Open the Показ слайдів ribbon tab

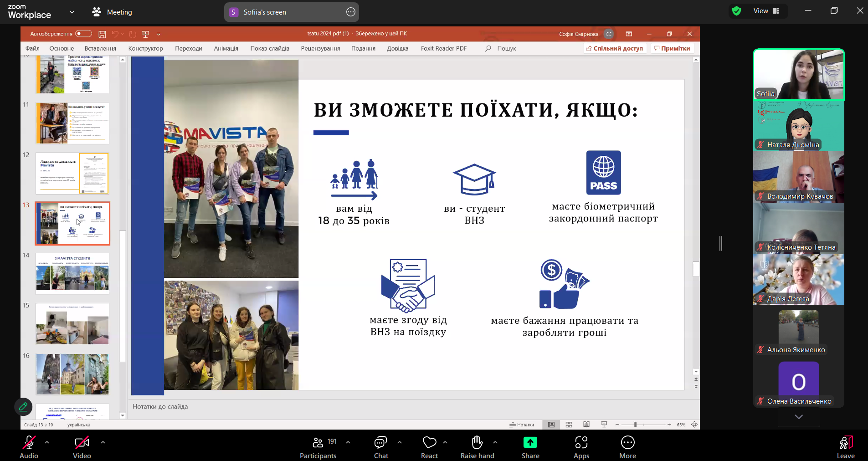tap(270, 48)
